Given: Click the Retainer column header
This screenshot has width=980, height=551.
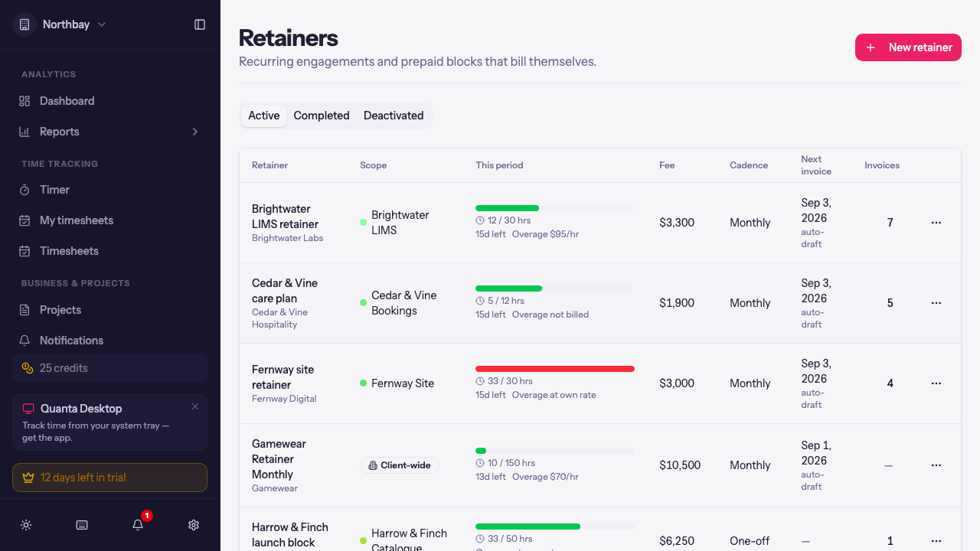Looking at the screenshot, I should [x=269, y=165].
